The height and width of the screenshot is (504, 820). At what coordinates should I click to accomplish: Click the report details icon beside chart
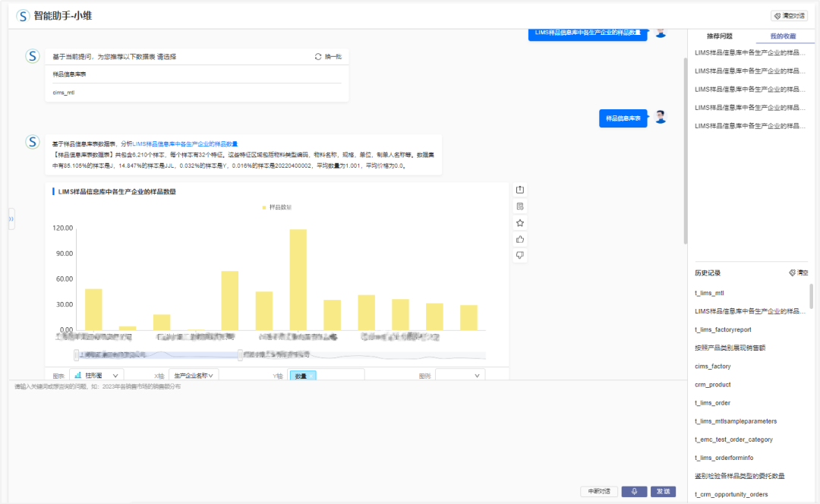click(520, 206)
